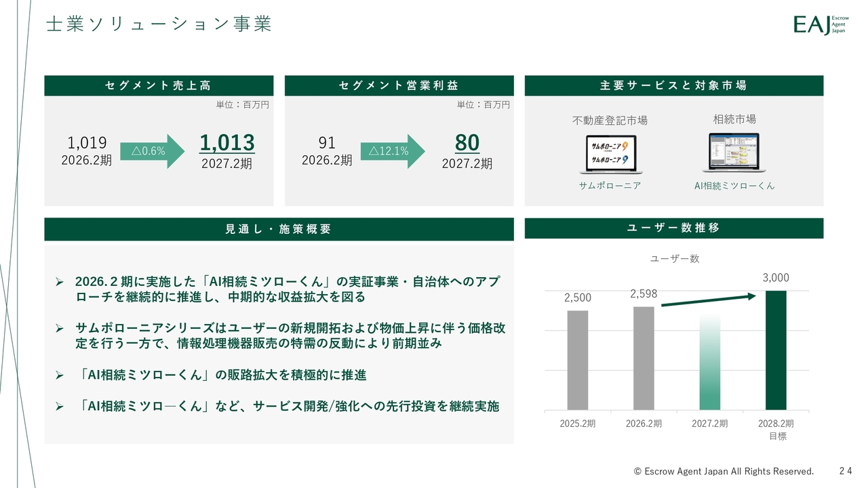Click the first bullet arrow in 見通し・施策概要
This screenshot has width=868, height=488.
[60, 281]
